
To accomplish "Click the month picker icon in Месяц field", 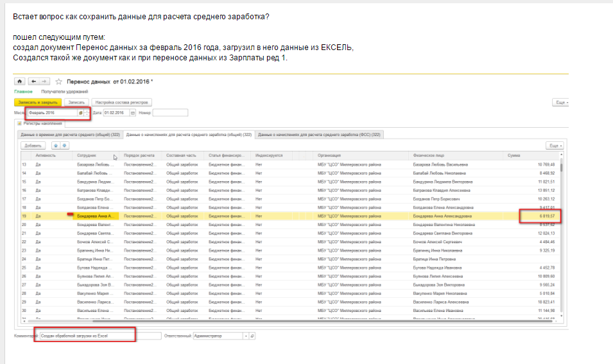I will pos(80,113).
